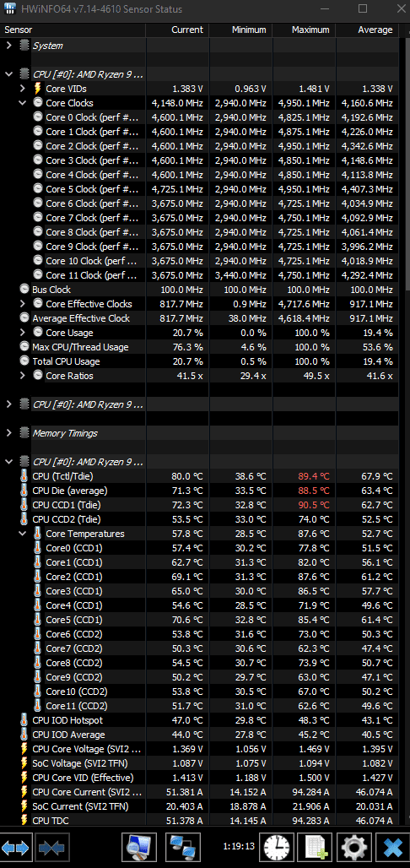Start logging with document plus icon

(315, 847)
